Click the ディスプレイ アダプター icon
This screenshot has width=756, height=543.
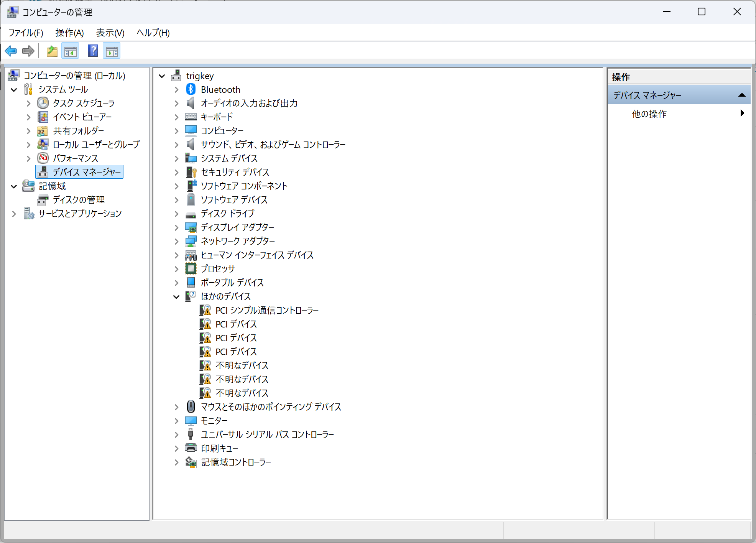tap(191, 227)
